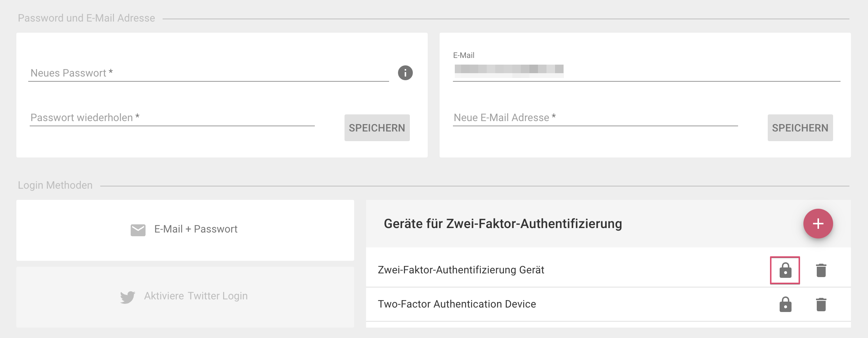Focus the Neue E-Mail Adresse field
The width and height of the screenshot is (868, 338).
click(595, 118)
